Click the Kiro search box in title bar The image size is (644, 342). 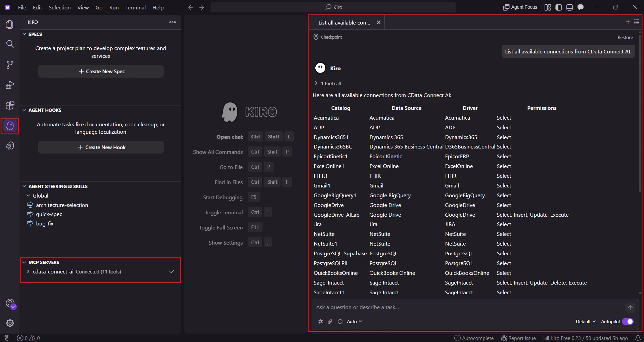tap(333, 7)
